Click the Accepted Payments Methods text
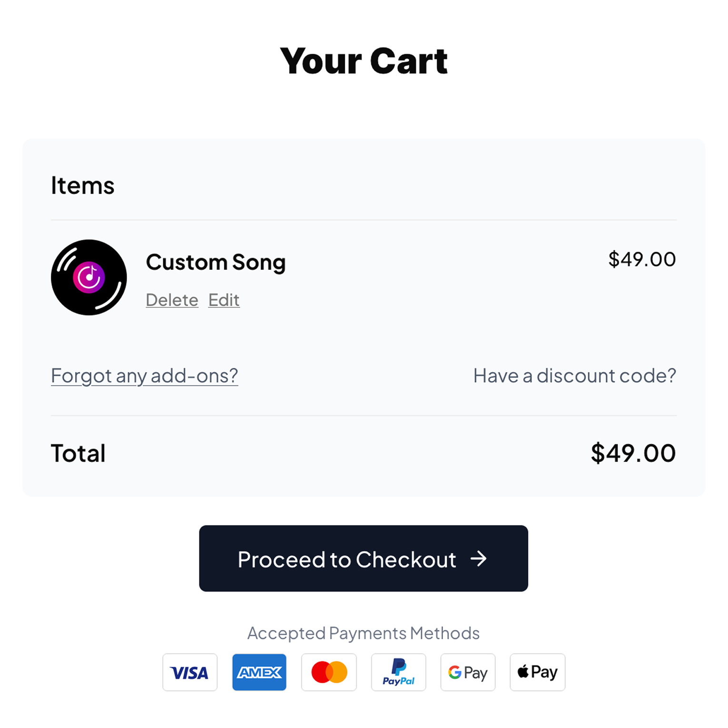728x728 pixels. pos(364,633)
